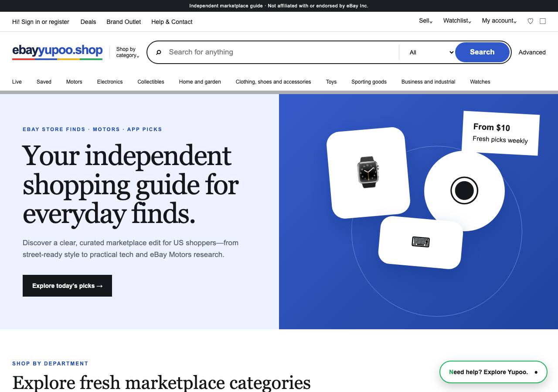Open the Deals link
This screenshot has height=392, width=558.
pos(88,22)
